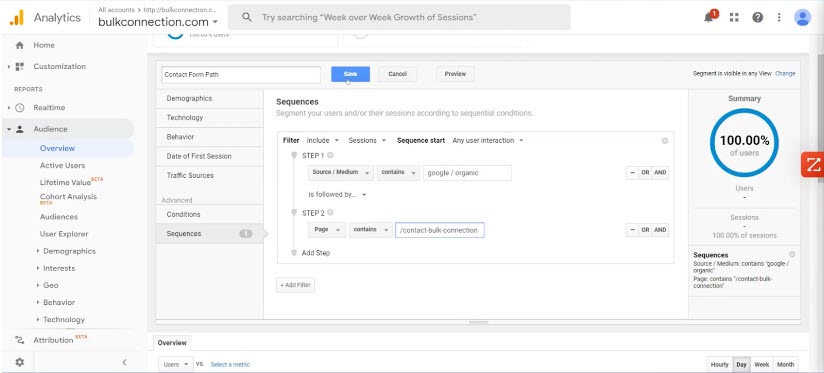Click + Add Filter button
The height and width of the screenshot is (373, 824).
[295, 285]
